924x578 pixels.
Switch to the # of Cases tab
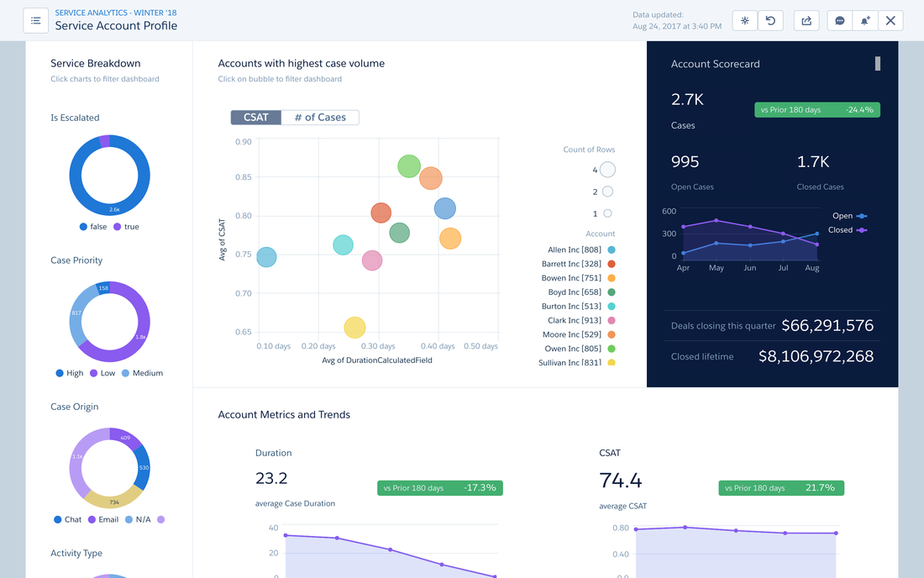(320, 118)
